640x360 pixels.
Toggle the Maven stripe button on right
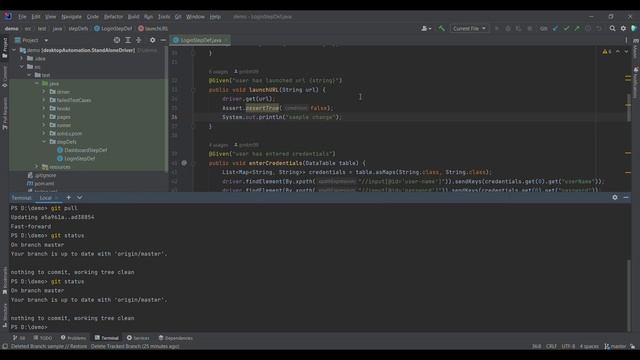point(636,49)
